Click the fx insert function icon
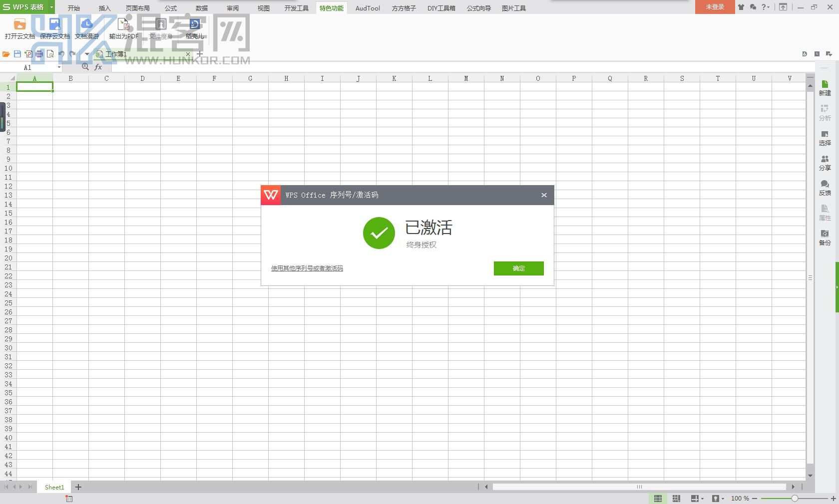Viewport: 839px width, 504px height. pos(98,67)
